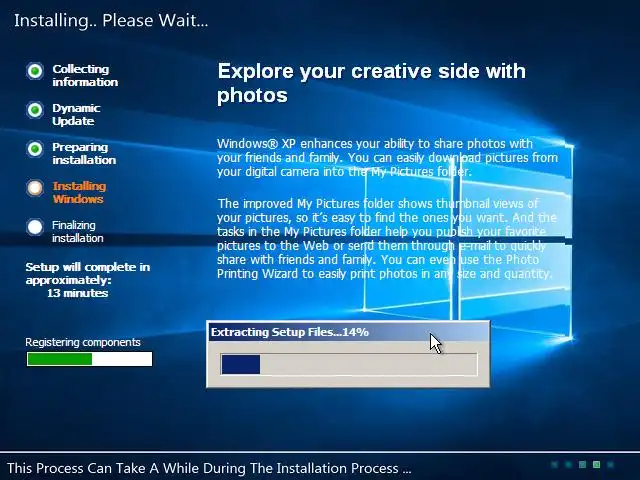Click 'This Process Can Take A While' message

tap(209, 468)
